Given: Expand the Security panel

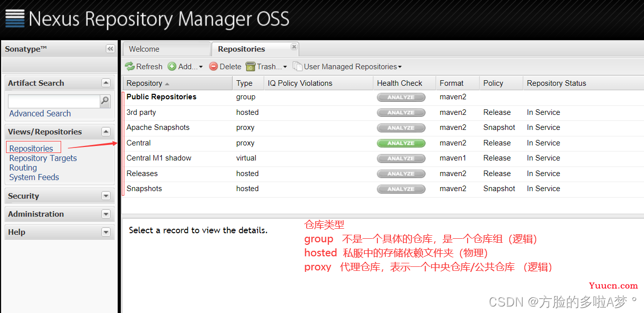Looking at the screenshot, I should coord(106,196).
